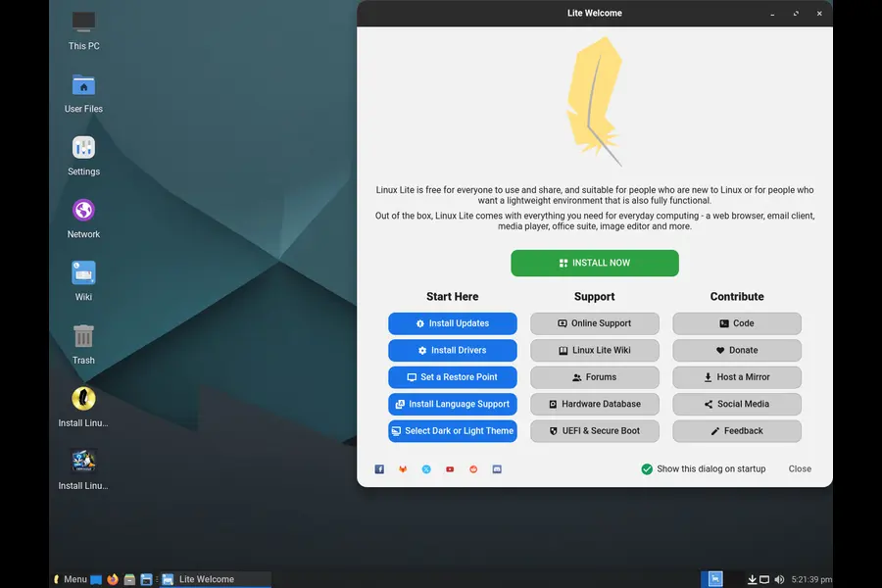The height and width of the screenshot is (588, 882).
Task: Open the User Files desktop folder
Action: coord(84,94)
